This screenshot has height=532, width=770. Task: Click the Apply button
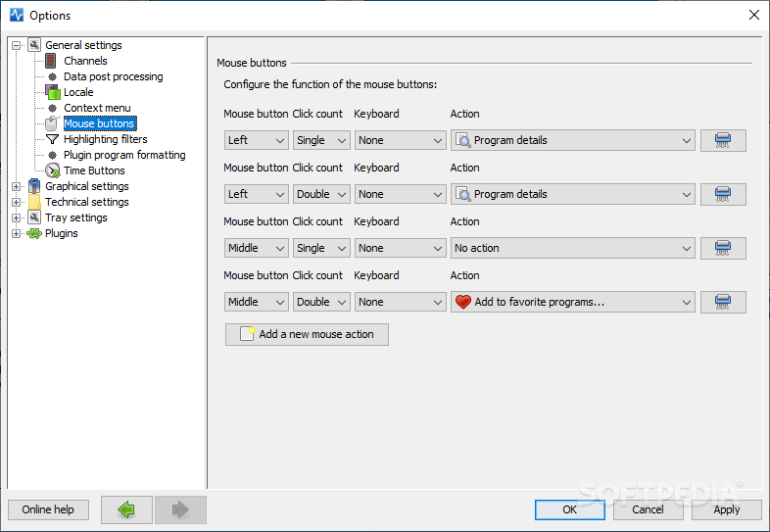(x=726, y=509)
